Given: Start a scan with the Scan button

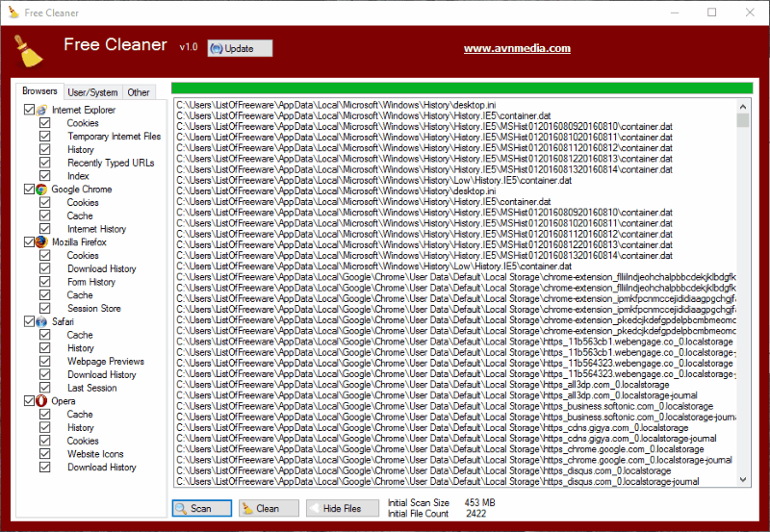Looking at the screenshot, I should [202, 509].
